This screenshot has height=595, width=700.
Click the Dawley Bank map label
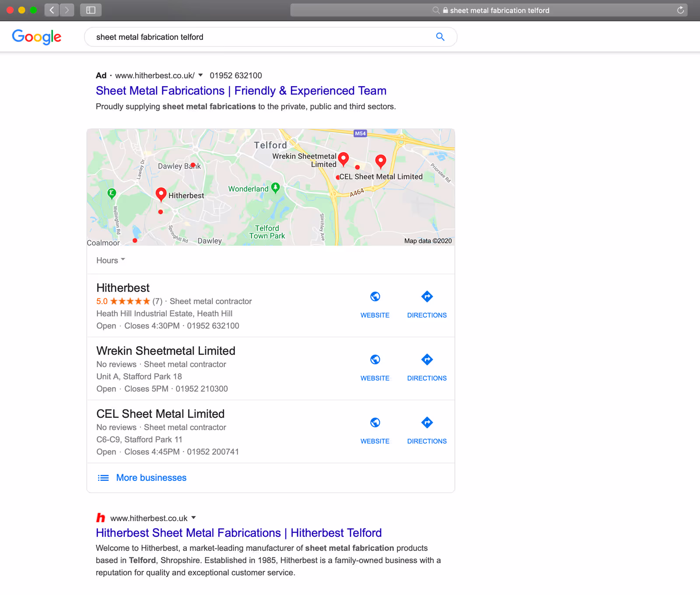[x=179, y=166]
